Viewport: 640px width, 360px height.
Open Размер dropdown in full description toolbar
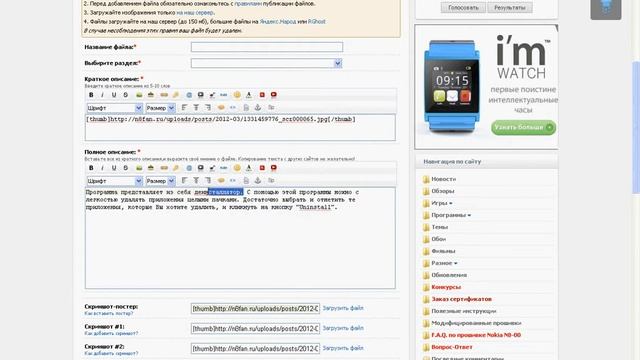point(160,181)
